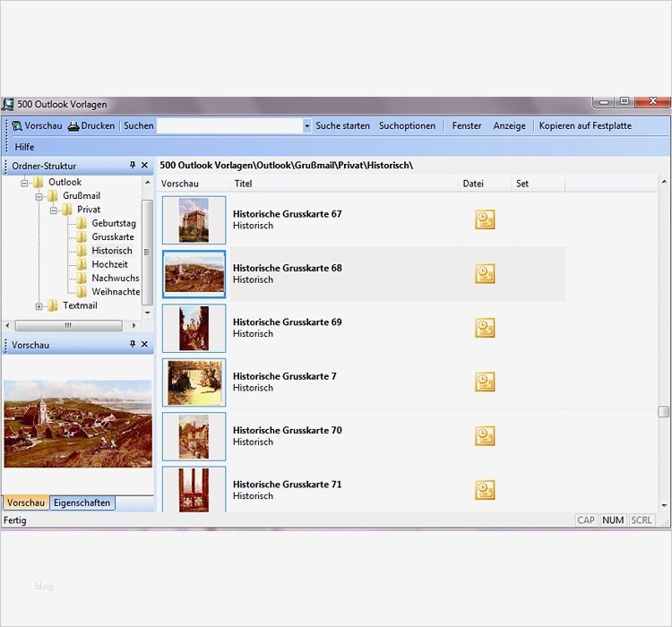Viewport: 672px width, 627px height.
Task: Open the Anzeige menu
Action: point(509,126)
